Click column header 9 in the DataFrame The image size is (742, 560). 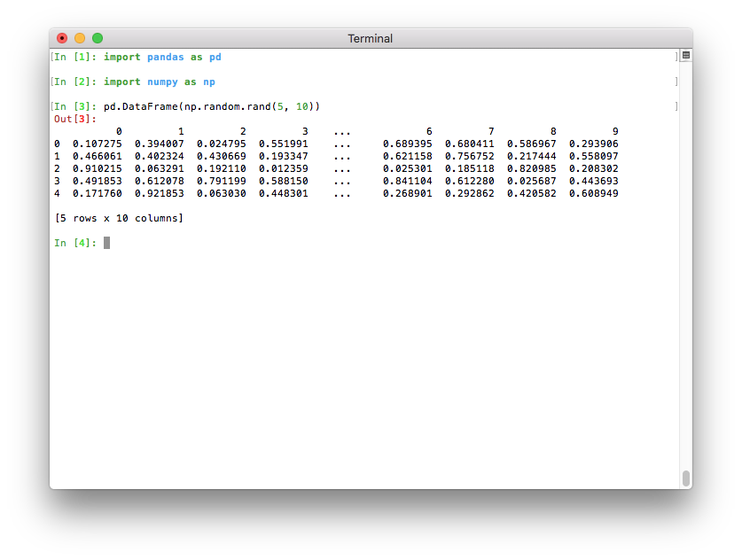614,131
